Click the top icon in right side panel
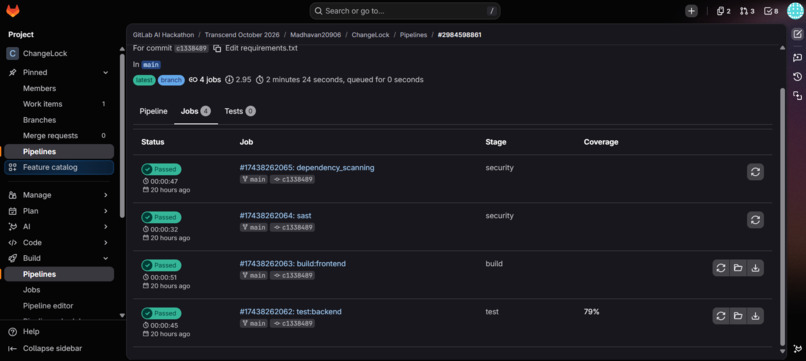 click(797, 34)
